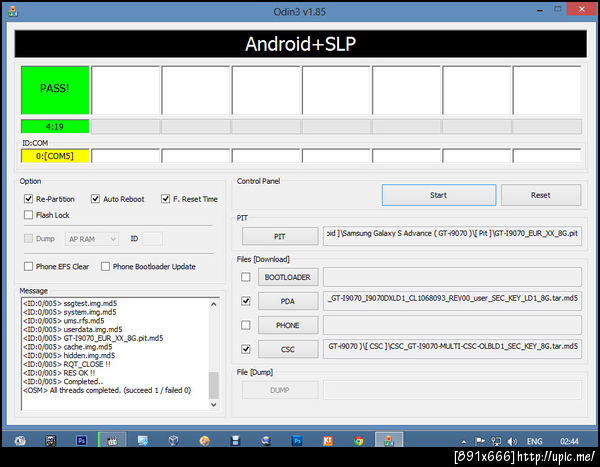
Task: Click the PDA browse button
Action: point(288,301)
